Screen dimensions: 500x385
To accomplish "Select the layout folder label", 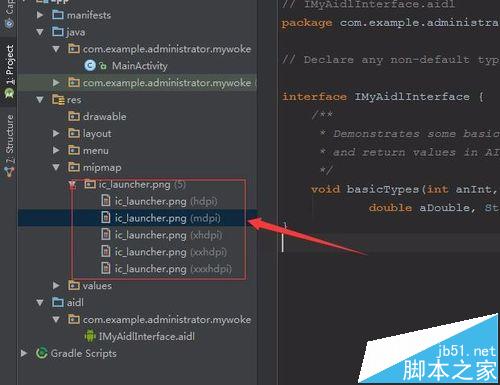I will [97, 134].
